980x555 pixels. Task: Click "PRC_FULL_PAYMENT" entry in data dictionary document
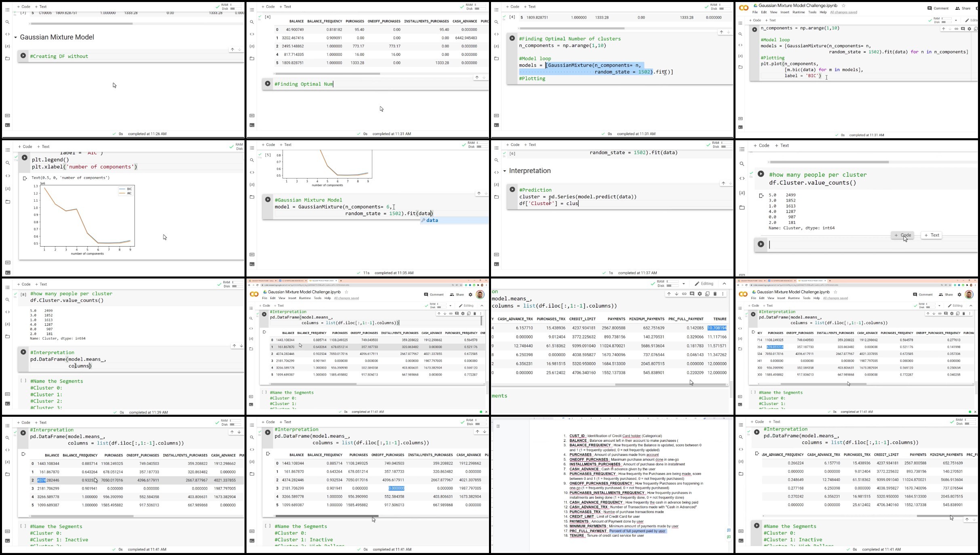click(x=588, y=531)
